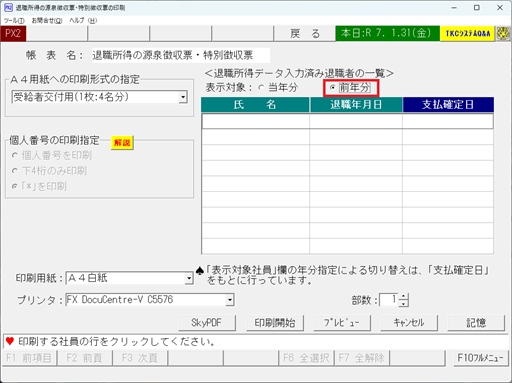Click the 支払確定日 column header

click(x=448, y=105)
